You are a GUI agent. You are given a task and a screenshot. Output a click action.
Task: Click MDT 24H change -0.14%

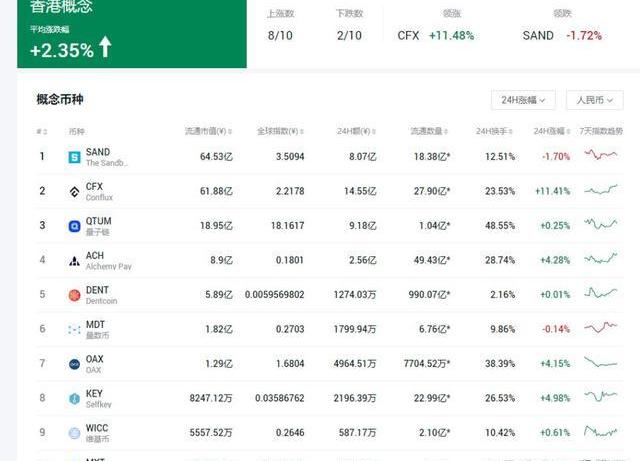[556, 330]
